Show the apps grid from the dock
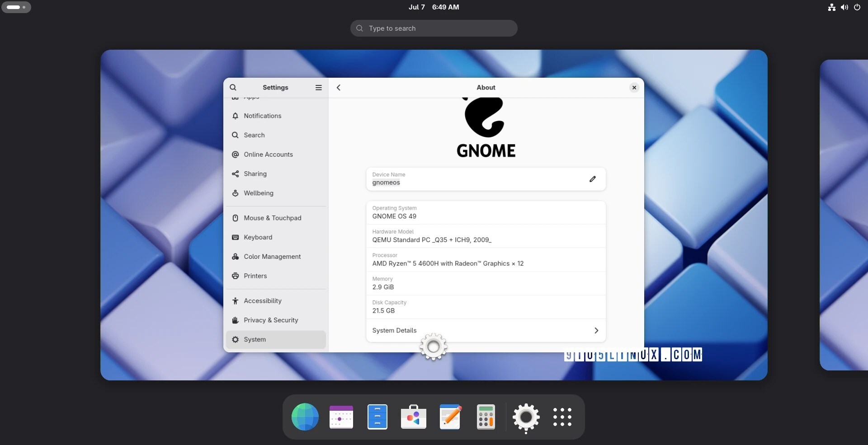Image resolution: width=868 pixels, height=445 pixels. (x=562, y=417)
